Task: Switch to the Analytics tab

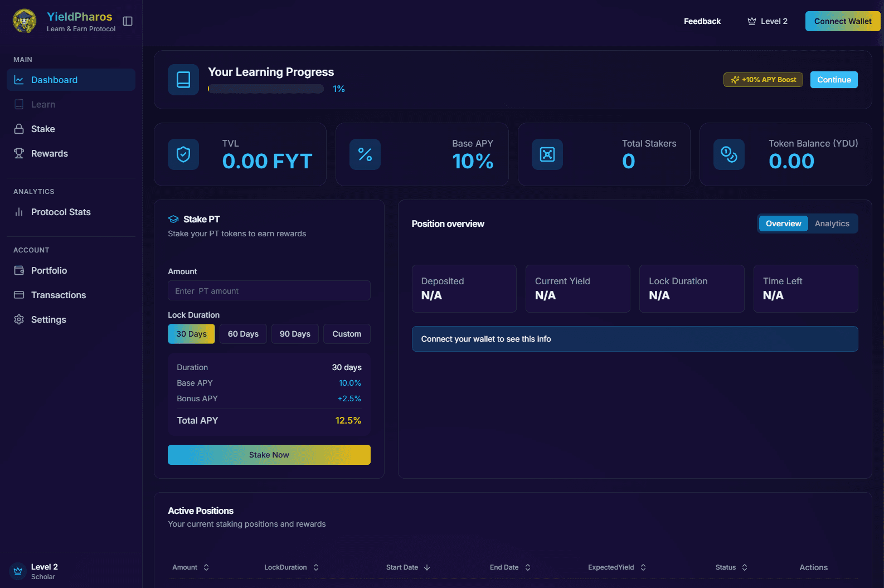Action: 832,223
